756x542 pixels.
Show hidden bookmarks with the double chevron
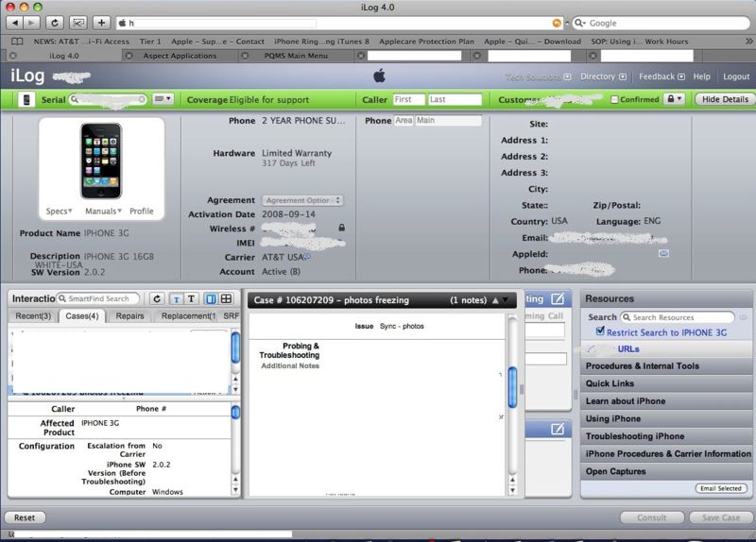pyautogui.click(x=748, y=42)
